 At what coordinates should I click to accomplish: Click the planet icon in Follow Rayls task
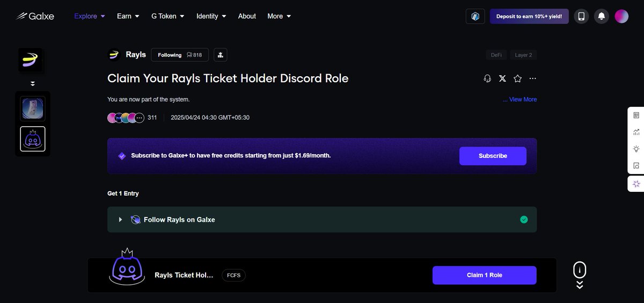[x=136, y=220]
